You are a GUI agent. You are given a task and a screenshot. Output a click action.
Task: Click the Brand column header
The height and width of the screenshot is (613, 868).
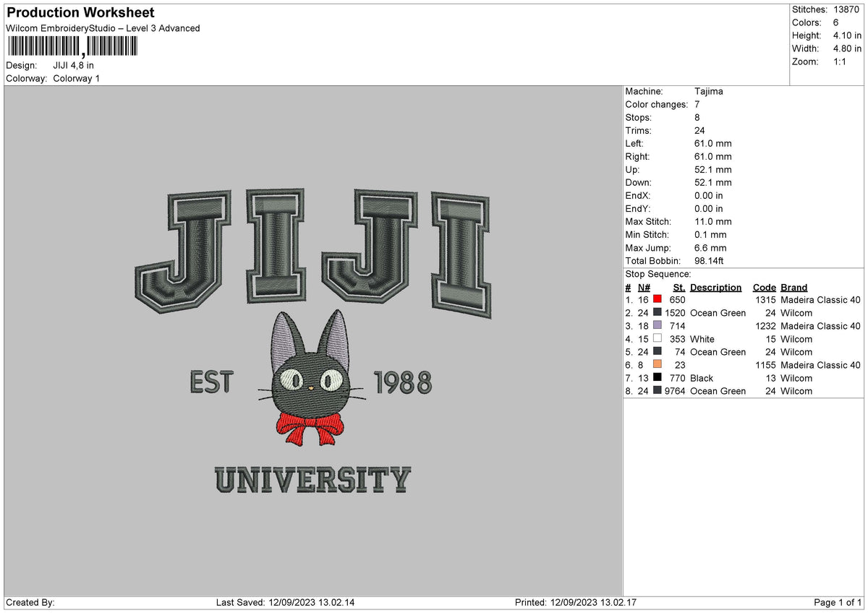point(793,287)
